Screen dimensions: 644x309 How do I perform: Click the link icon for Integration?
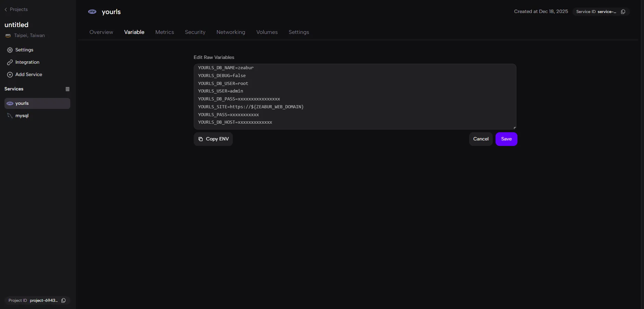tap(10, 62)
